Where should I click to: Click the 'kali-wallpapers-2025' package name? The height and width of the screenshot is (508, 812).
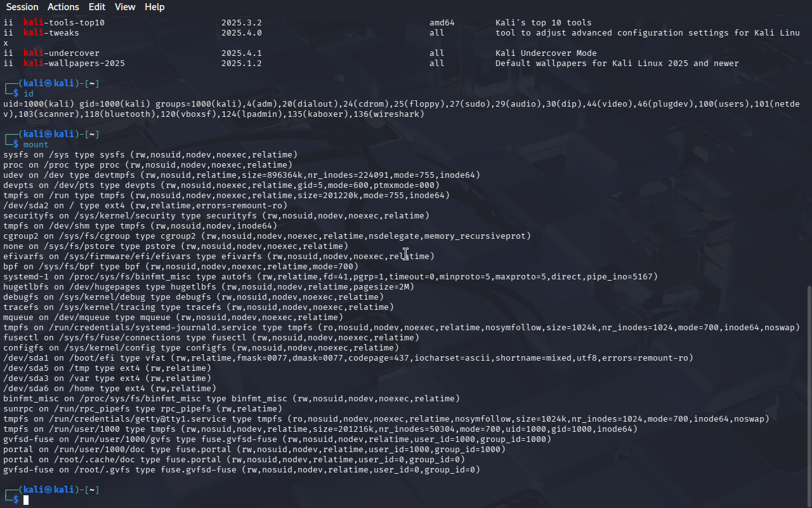[x=74, y=63]
